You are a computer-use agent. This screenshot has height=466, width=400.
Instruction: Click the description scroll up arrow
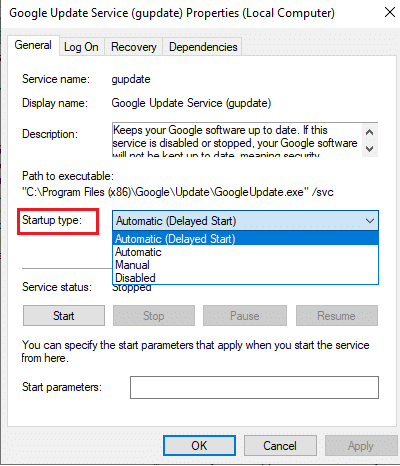click(x=369, y=132)
